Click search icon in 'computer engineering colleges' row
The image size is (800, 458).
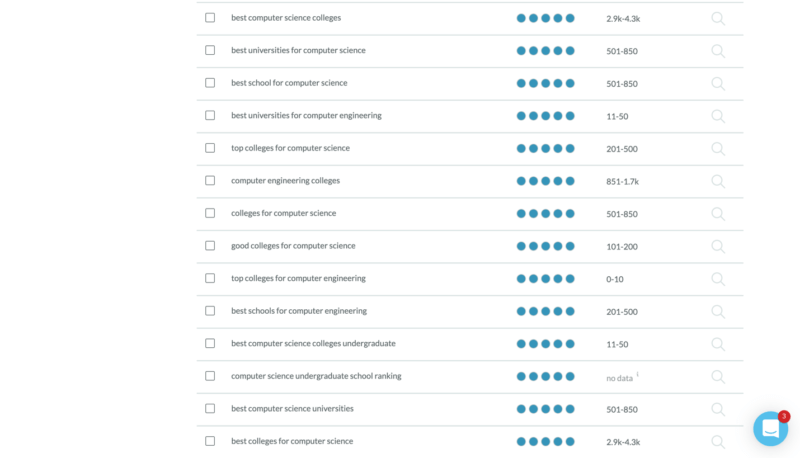(717, 181)
